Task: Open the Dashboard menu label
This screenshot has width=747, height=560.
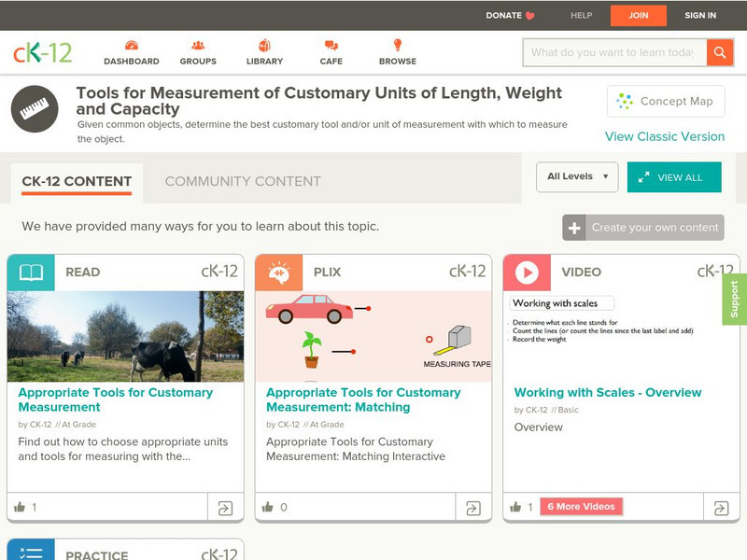Action: [132, 62]
